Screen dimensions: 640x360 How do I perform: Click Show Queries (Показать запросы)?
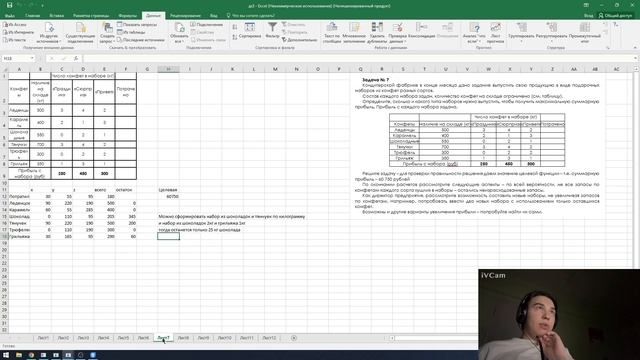pos(137,24)
